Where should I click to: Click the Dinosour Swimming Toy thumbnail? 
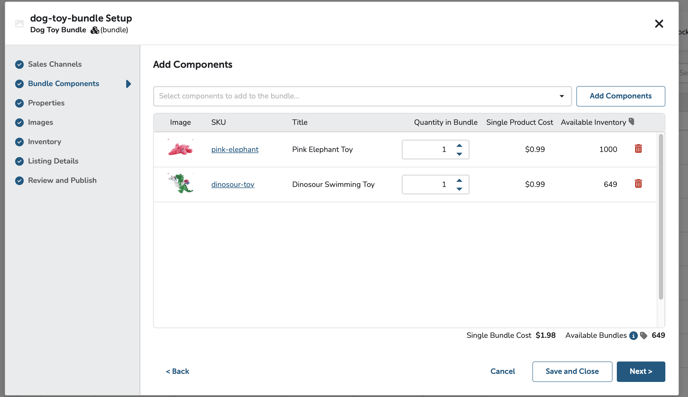[x=180, y=183]
